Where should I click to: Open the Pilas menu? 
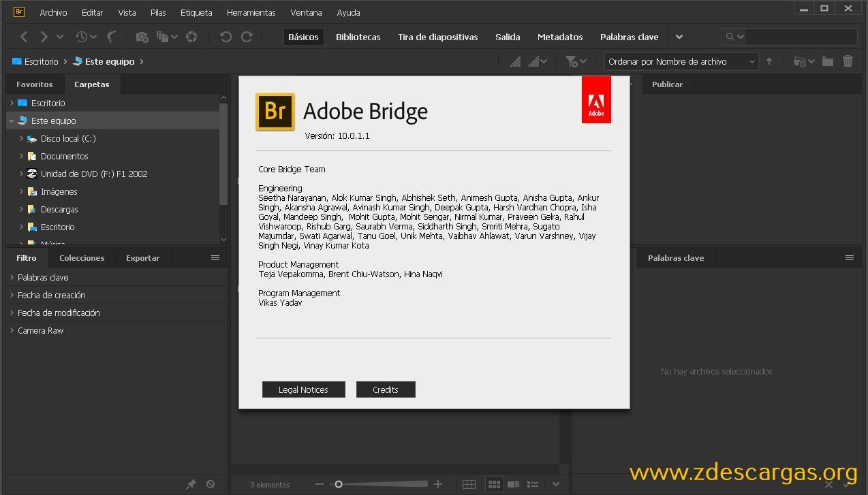(x=158, y=12)
